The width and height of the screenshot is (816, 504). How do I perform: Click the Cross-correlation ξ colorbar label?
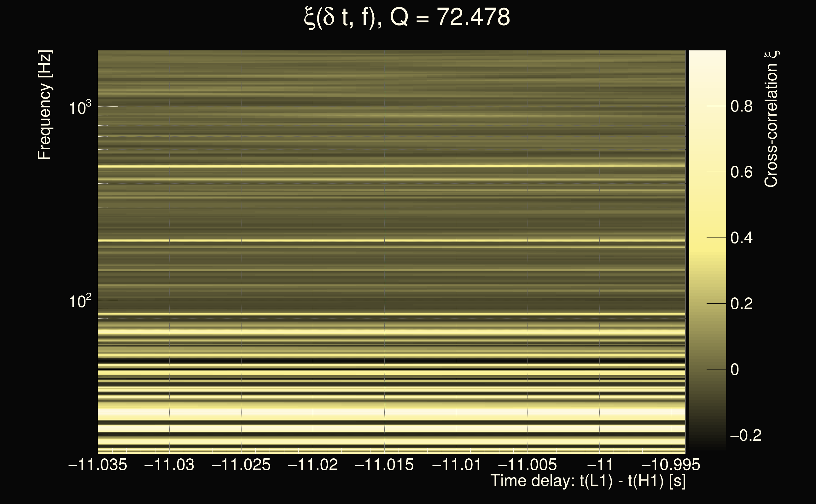pyautogui.click(x=771, y=119)
